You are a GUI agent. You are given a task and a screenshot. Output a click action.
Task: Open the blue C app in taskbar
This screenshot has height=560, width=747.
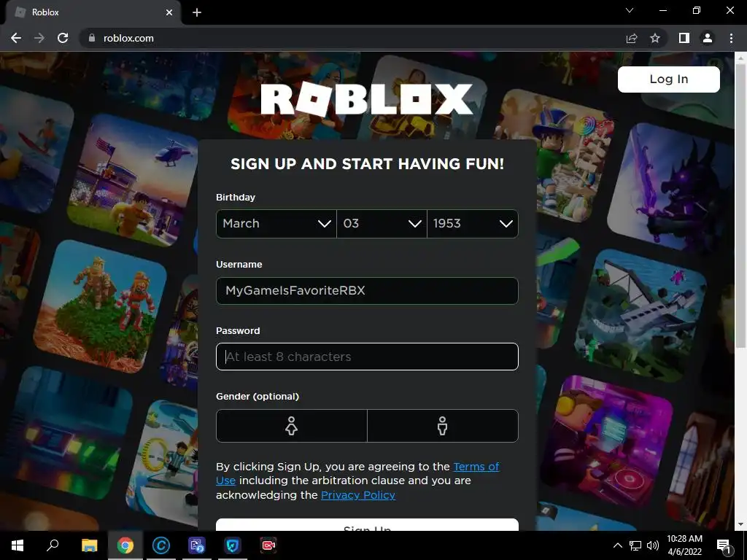point(161,545)
